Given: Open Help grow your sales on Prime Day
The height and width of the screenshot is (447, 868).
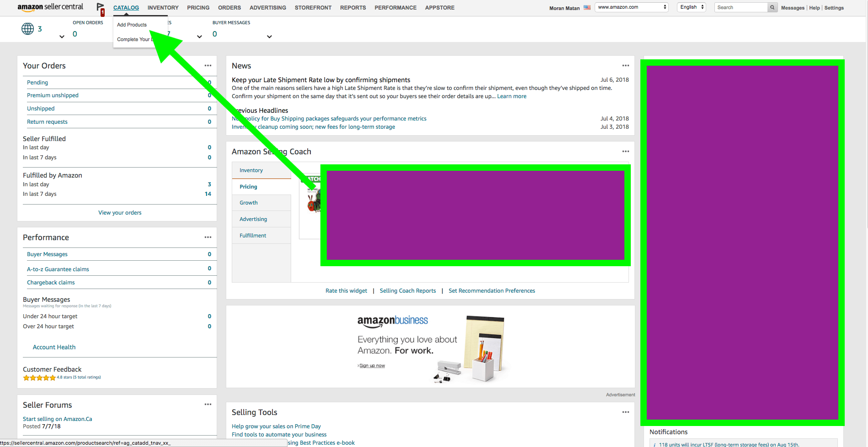Looking at the screenshot, I should click(x=276, y=426).
